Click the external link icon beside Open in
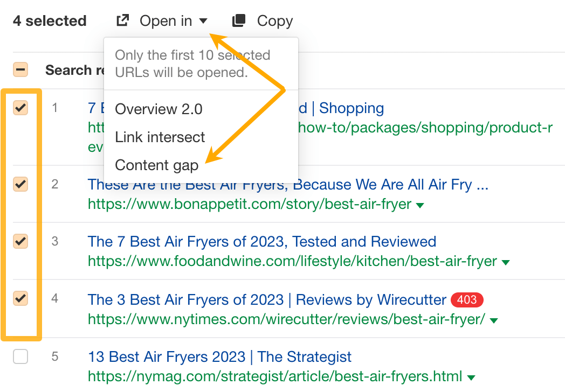Image resolution: width=565 pixels, height=392 pixels. [x=122, y=20]
